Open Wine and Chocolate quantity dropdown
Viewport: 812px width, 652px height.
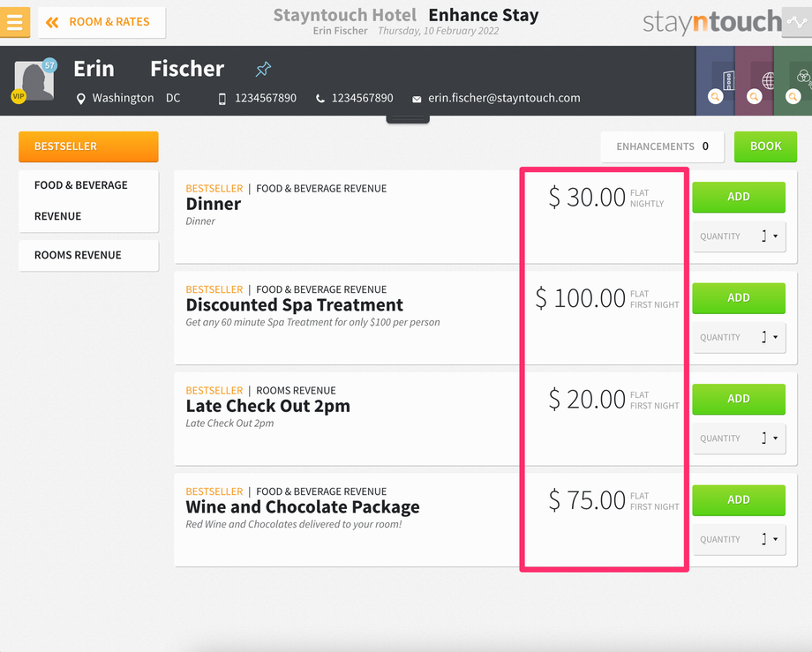740,539
